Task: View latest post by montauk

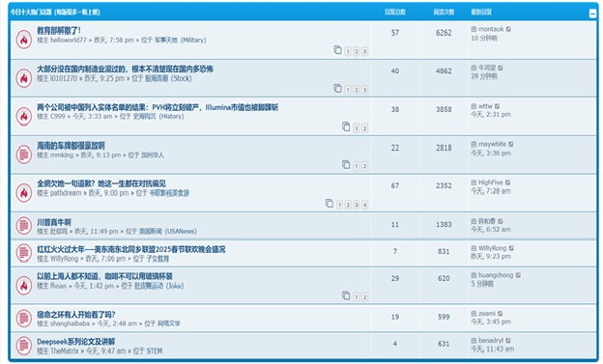Action: (x=508, y=29)
